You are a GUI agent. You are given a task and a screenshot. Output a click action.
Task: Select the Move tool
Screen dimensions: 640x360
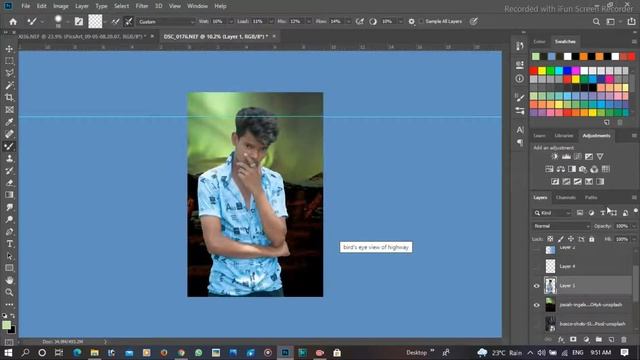[9, 49]
